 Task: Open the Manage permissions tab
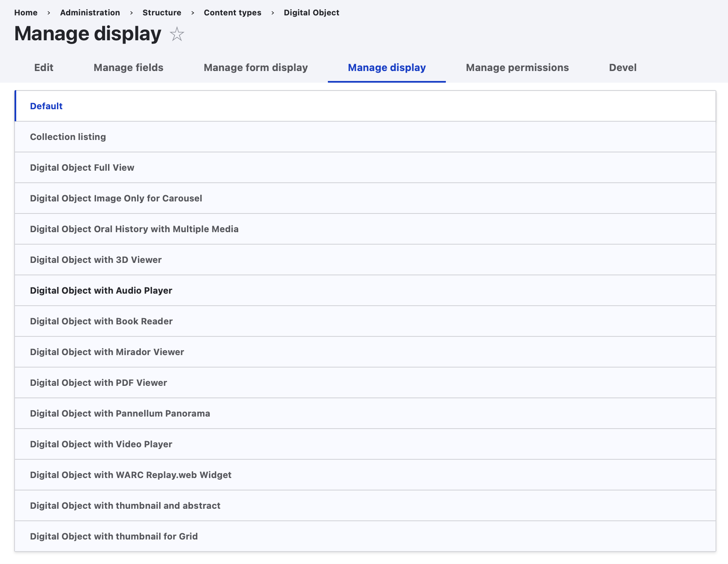coord(517,68)
